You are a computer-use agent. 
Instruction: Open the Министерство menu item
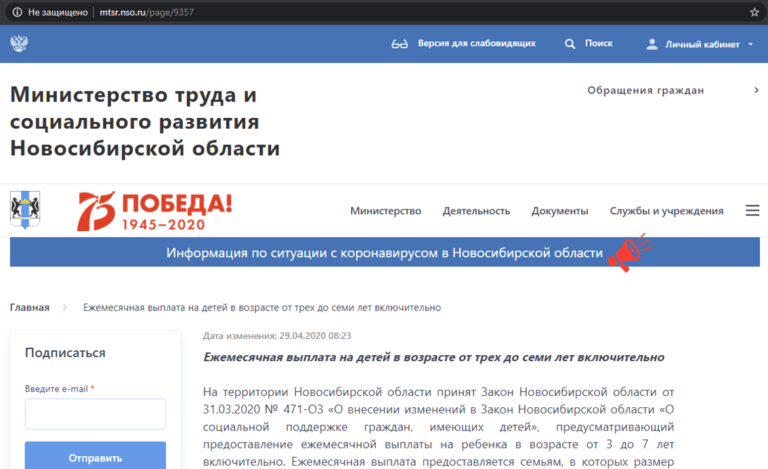[x=385, y=211]
